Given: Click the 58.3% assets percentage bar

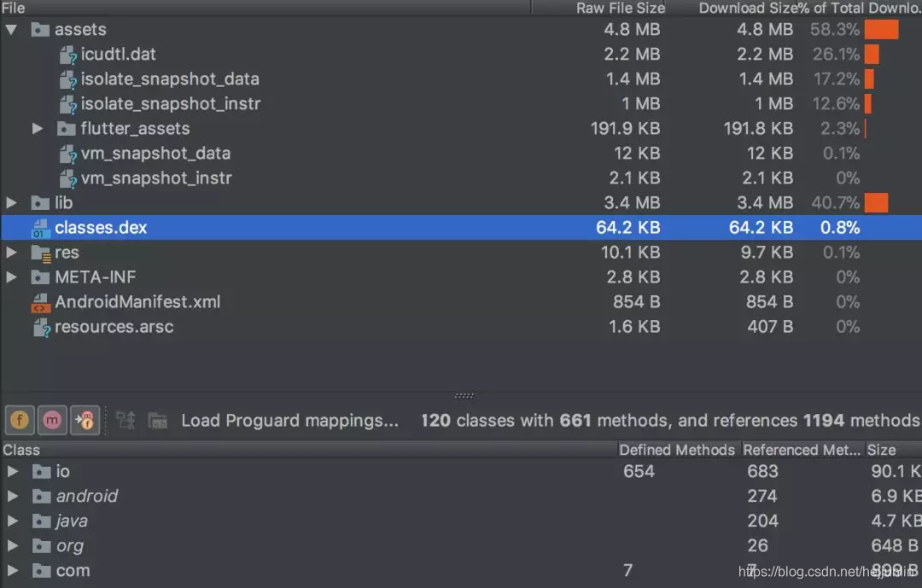Looking at the screenshot, I should (x=881, y=29).
